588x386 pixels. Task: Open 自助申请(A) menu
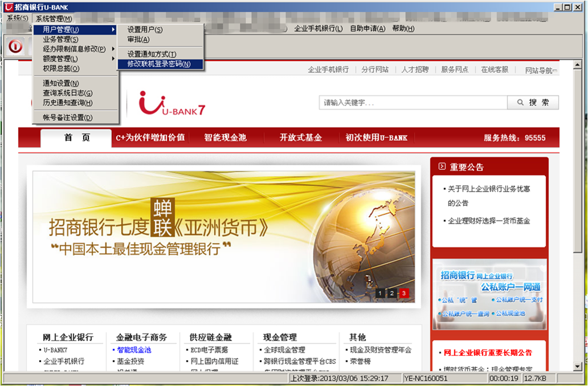pyautogui.click(x=367, y=29)
